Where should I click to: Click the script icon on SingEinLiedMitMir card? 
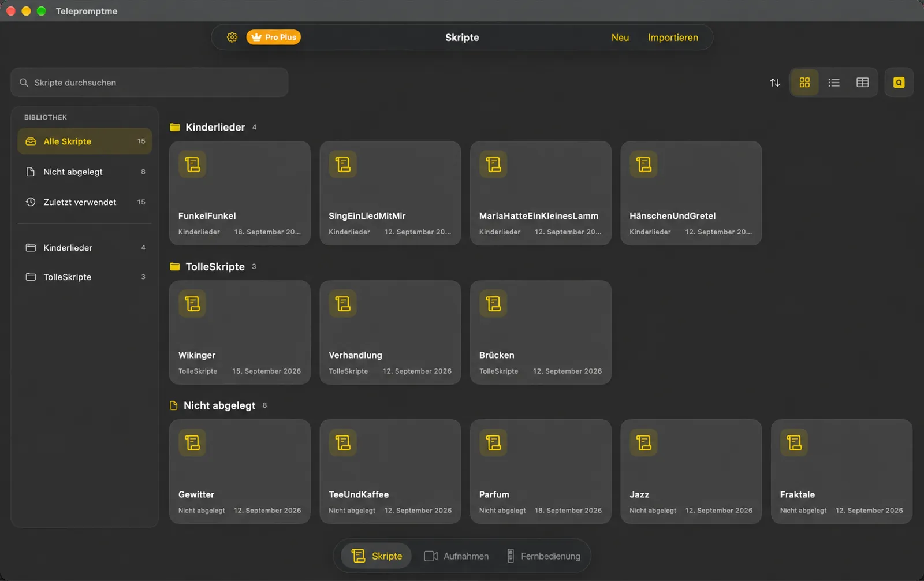(343, 165)
